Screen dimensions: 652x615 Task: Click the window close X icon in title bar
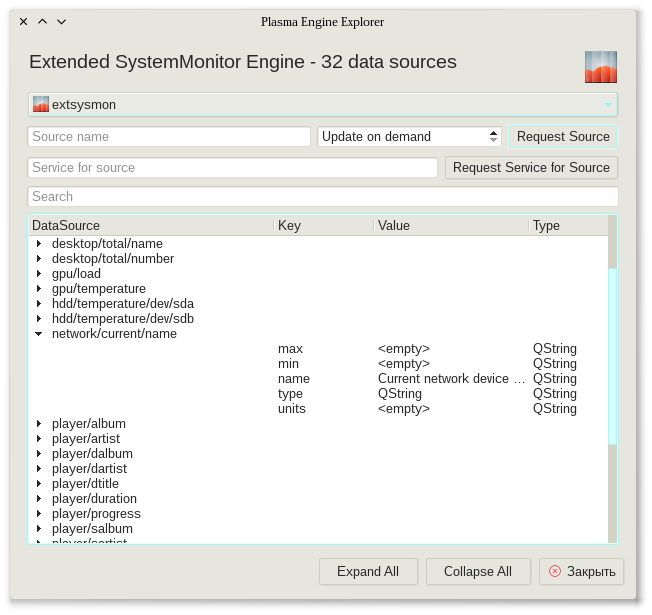pyautogui.click(x=23, y=21)
